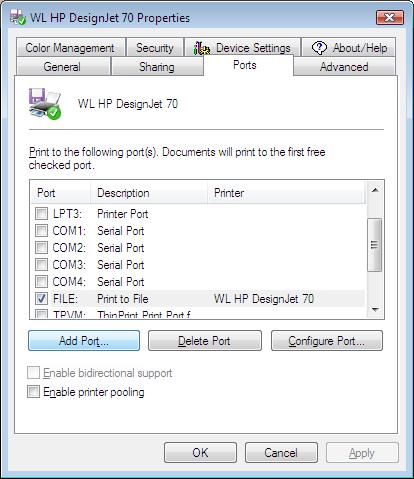
Task: Click the printer icon in title bar
Action: click(x=18, y=17)
